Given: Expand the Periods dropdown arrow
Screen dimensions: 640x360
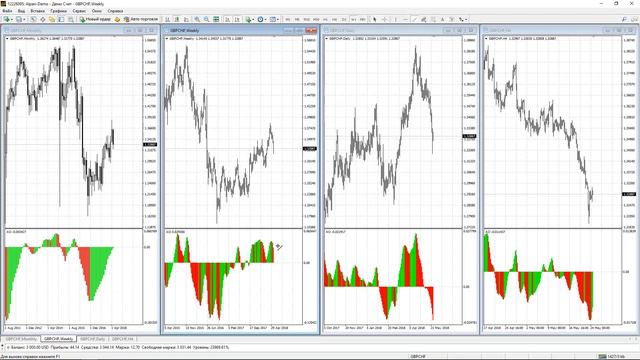Looking at the screenshot, I should (265, 19).
